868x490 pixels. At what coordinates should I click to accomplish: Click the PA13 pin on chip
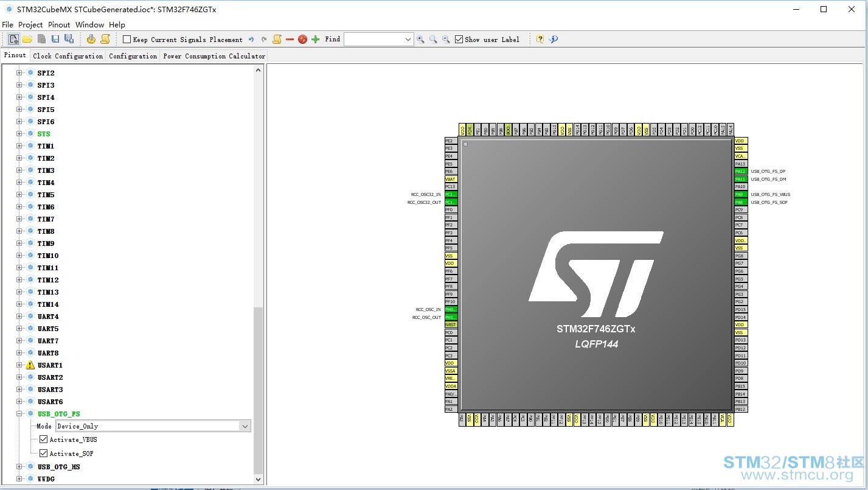pos(740,164)
